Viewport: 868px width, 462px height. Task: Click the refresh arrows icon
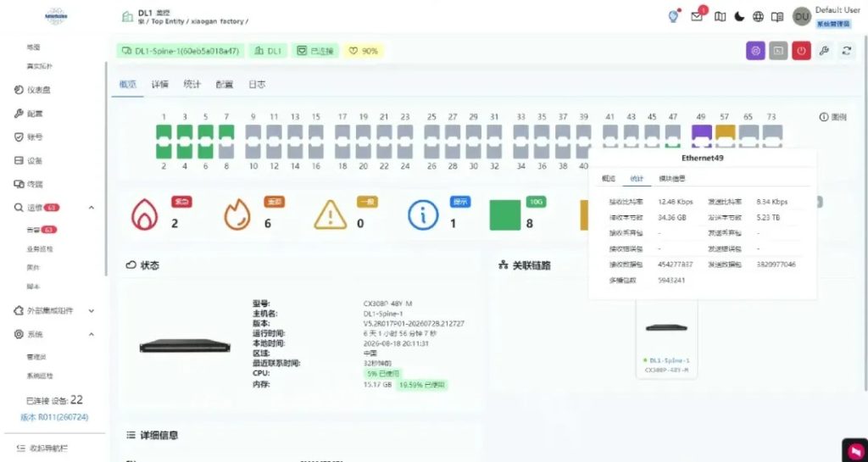(847, 51)
